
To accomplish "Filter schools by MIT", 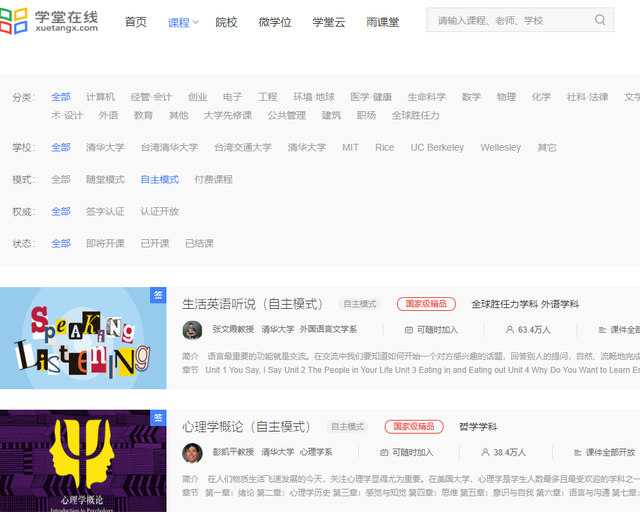I will pyautogui.click(x=351, y=147).
